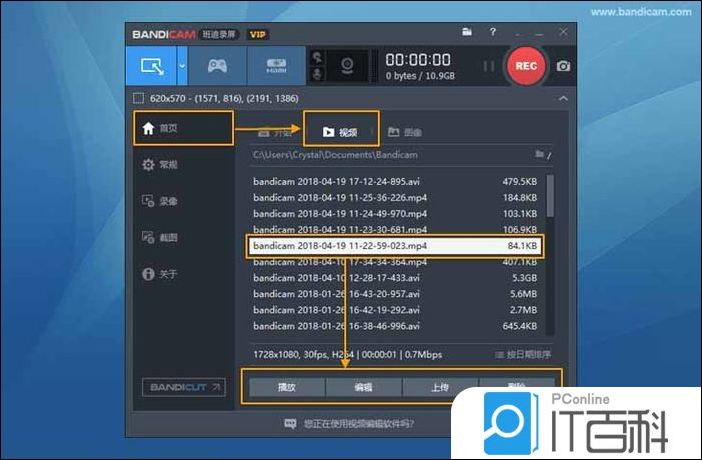Viewport: 702px width, 460px height.
Task: Switch to the 入门 getting started tab
Action: pyautogui.click(x=275, y=133)
